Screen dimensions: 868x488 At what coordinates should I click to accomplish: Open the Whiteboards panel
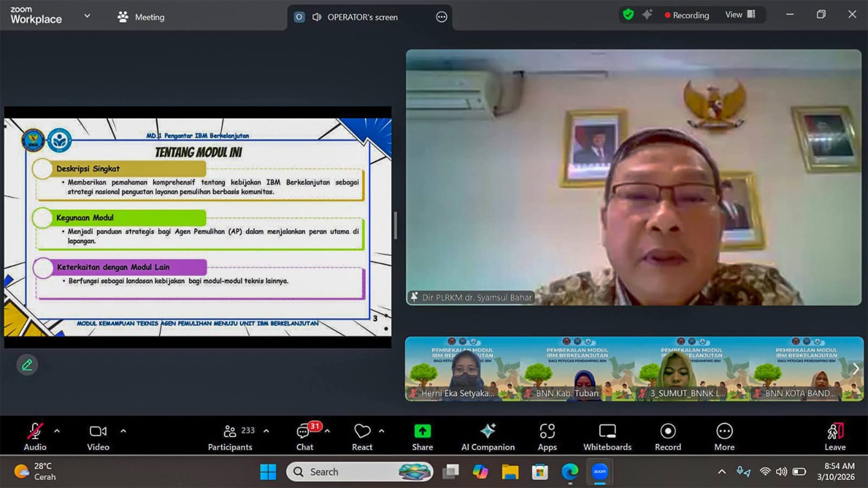pyautogui.click(x=607, y=431)
